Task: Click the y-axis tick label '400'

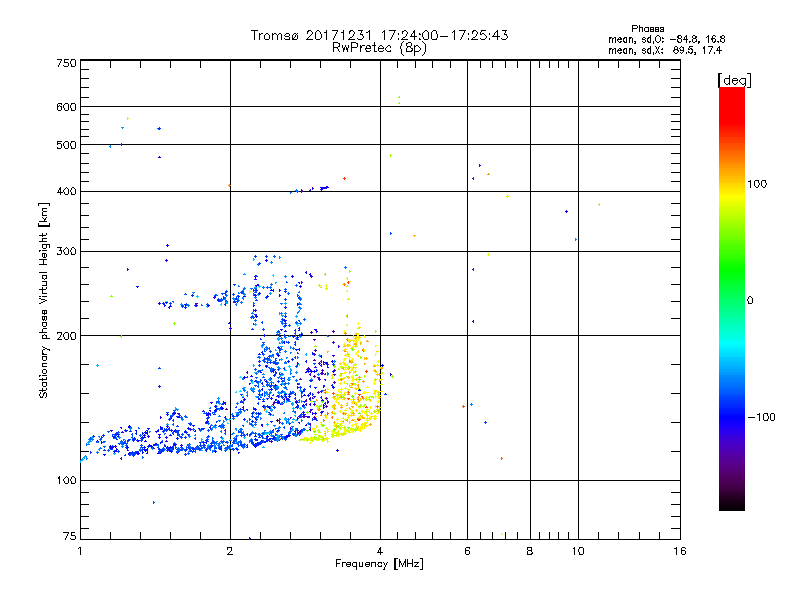Action: (66, 192)
